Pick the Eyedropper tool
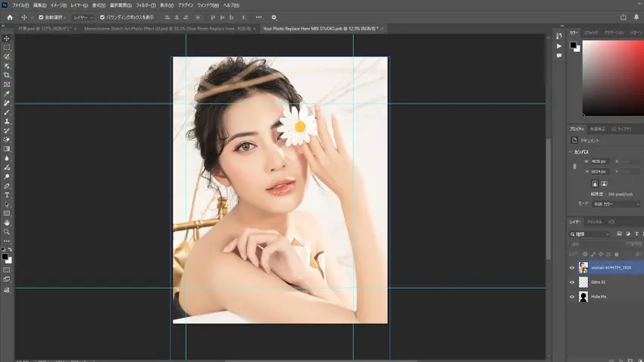 pyautogui.click(x=7, y=94)
